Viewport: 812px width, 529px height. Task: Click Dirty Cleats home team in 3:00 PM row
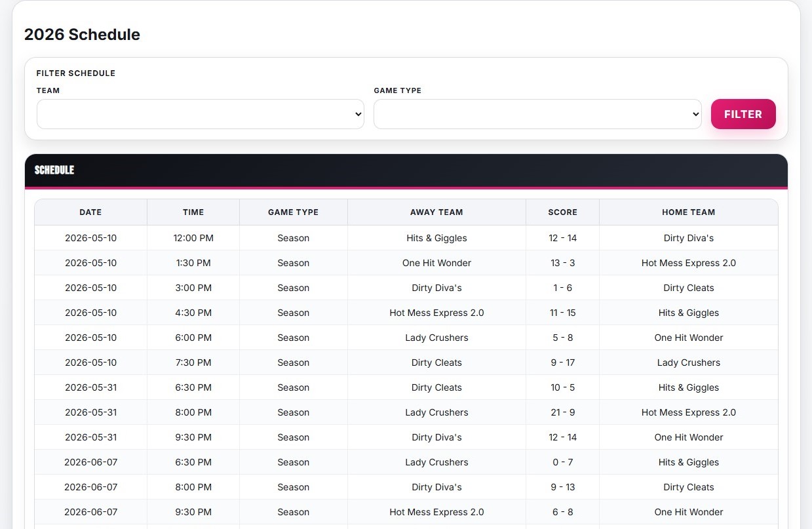tap(689, 288)
